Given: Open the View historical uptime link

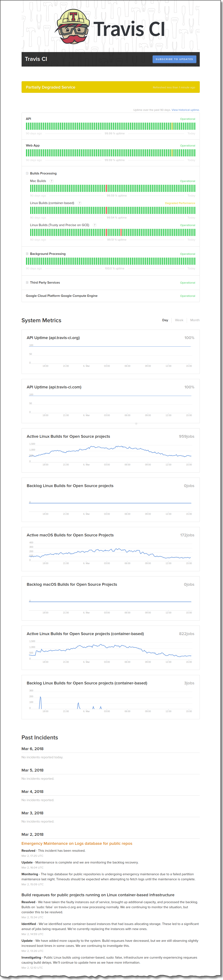Looking at the screenshot, I should coord(185,110).
